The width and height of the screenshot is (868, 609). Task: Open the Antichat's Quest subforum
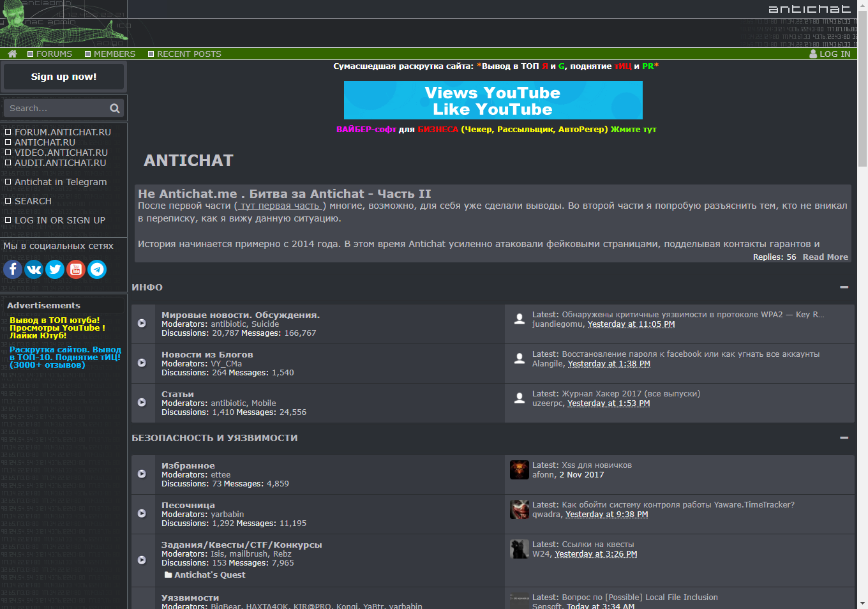coord(210,575)
